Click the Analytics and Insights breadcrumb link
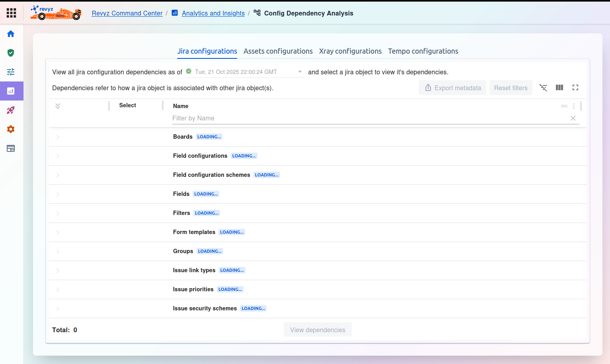Screen dimensions: 610x364 tap(213, 13)
